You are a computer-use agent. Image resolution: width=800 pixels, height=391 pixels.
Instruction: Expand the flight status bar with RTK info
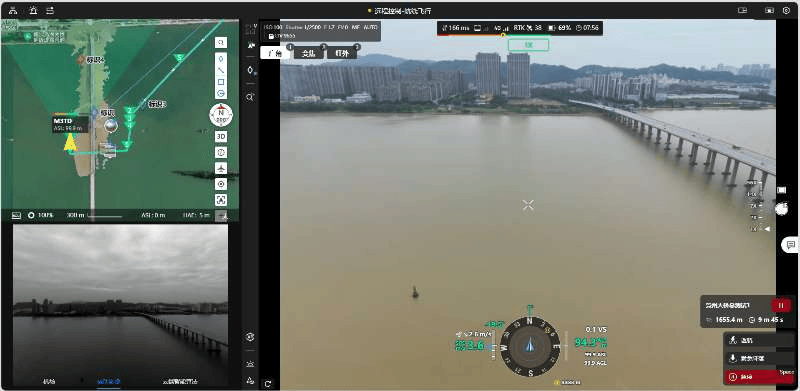[520, 28]
